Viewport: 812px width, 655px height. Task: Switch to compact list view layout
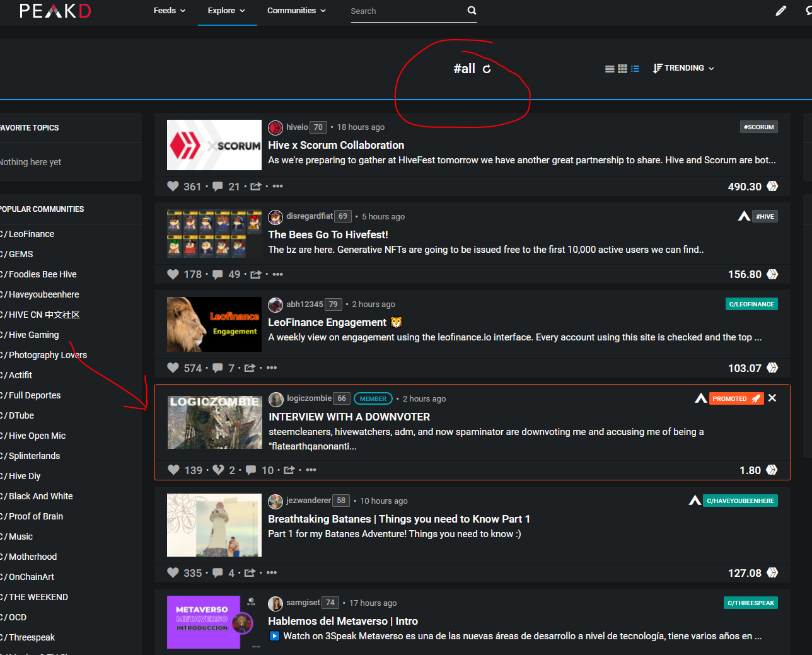610,69
